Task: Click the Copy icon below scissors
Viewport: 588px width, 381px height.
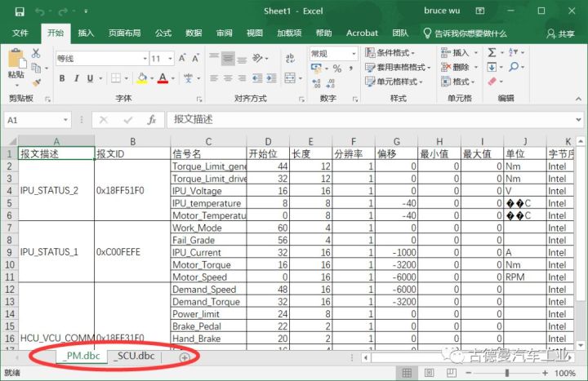Action: click(36, 68)
